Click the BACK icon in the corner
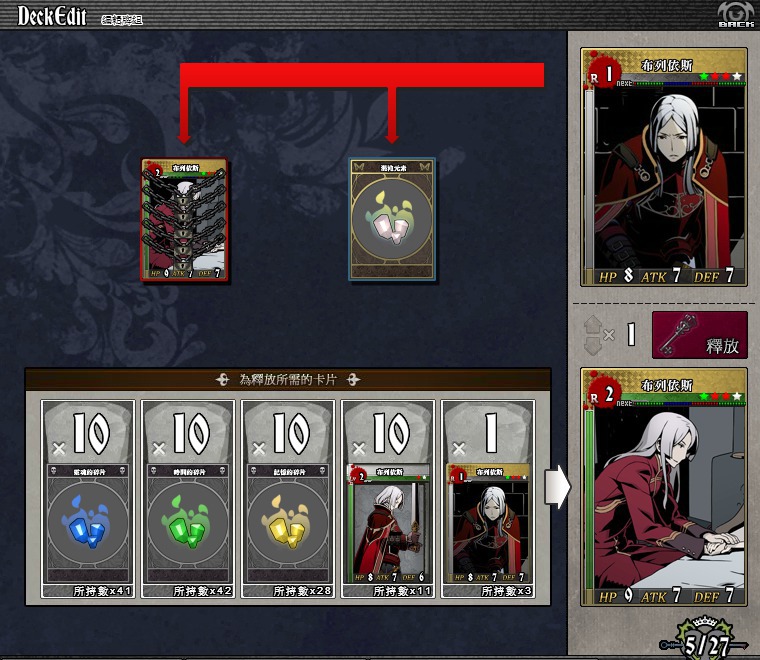 tap(736, 14)
